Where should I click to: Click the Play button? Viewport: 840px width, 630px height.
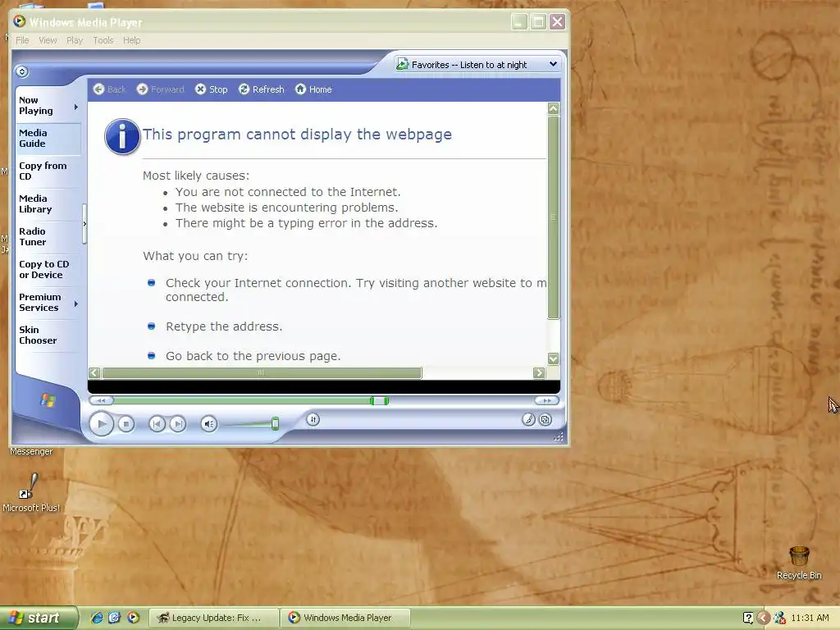(x=101, y=424)
